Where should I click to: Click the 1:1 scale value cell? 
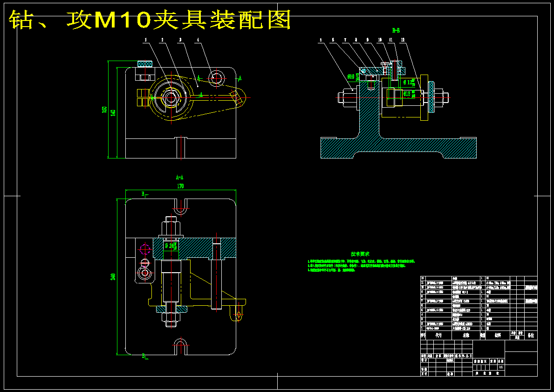(x=501, y=367)
